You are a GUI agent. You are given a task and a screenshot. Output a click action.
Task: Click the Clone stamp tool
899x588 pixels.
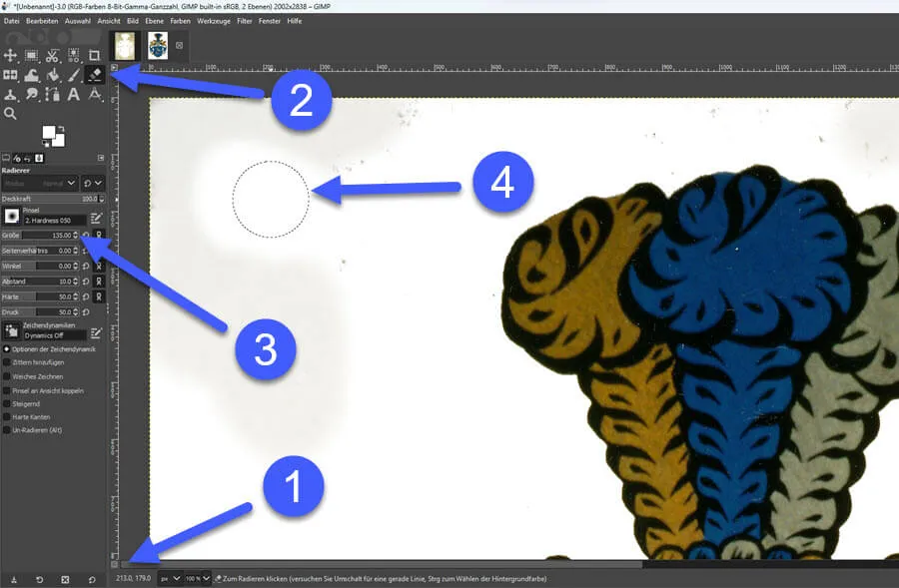coord(10,95)
